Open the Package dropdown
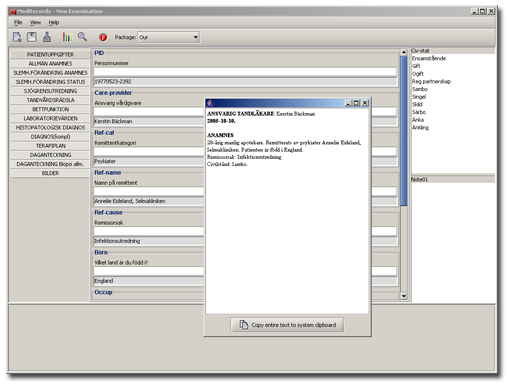Image resolution: width=510 pixels, height=388 pixels. [169, 37]
